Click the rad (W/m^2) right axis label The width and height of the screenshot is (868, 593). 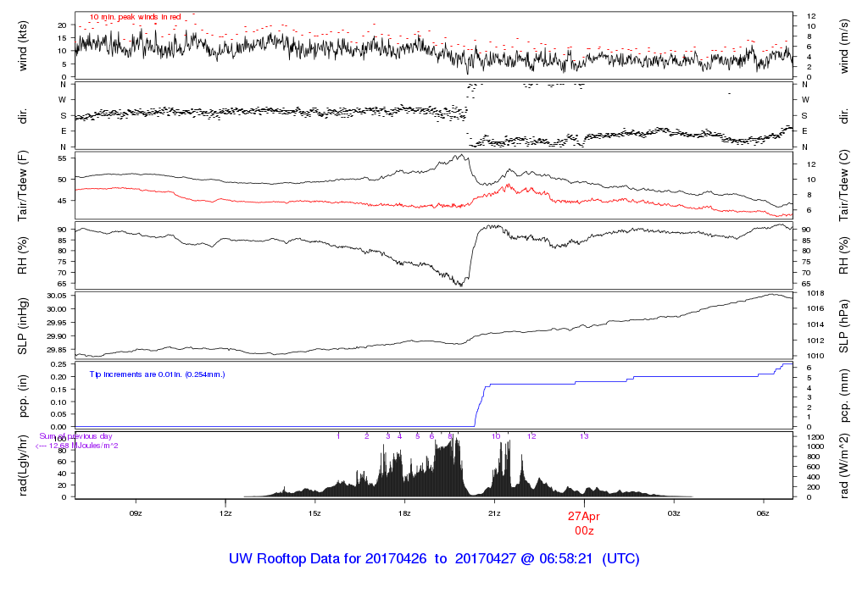coord(845,465)
